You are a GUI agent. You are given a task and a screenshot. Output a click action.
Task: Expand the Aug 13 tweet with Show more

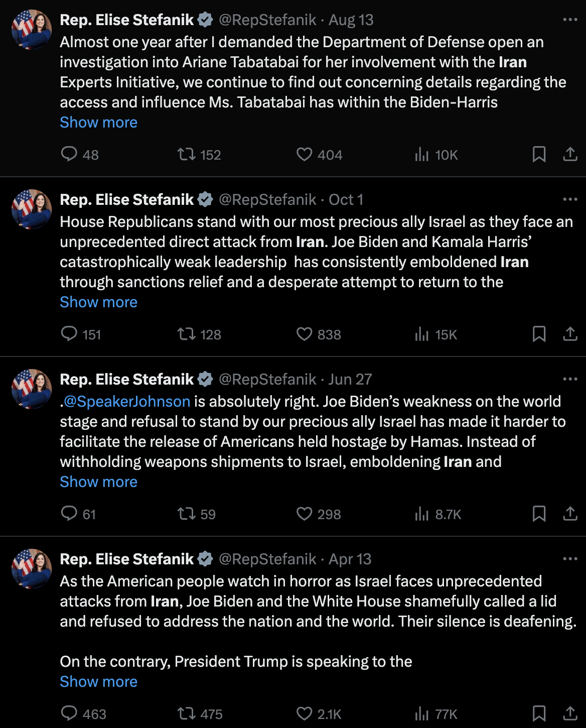pyautogui.click(x=98, y=123)
